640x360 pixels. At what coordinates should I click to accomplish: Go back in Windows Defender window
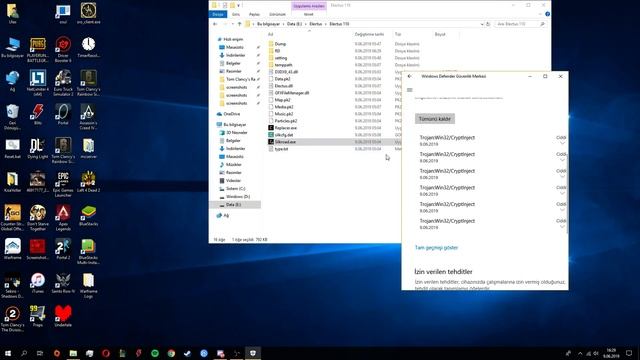(x=410, y=76)
